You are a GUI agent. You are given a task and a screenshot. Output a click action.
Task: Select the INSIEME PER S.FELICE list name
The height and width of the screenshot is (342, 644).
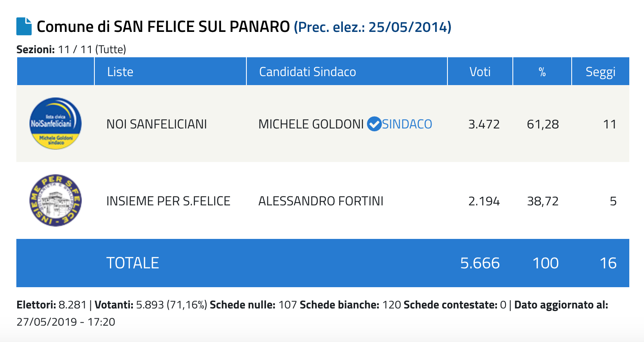168,201
